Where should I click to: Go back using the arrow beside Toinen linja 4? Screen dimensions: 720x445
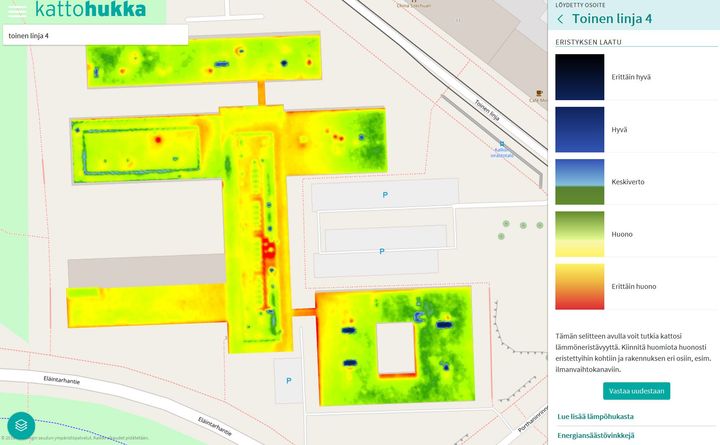(560, 19)
